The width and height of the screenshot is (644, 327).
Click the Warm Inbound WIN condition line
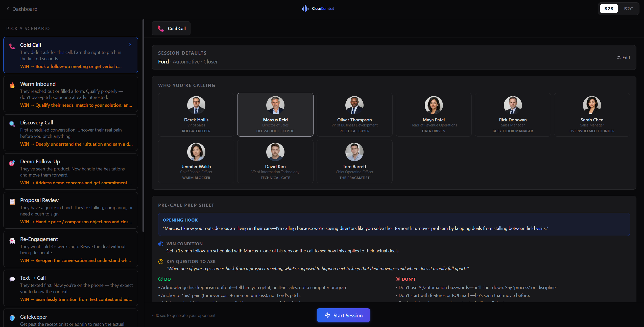(76, 105)
